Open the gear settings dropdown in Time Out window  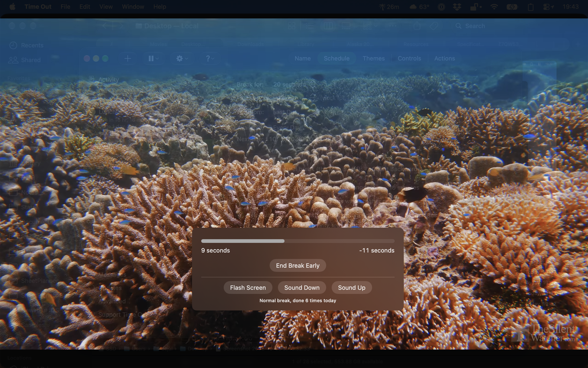[x=182, y=58]
